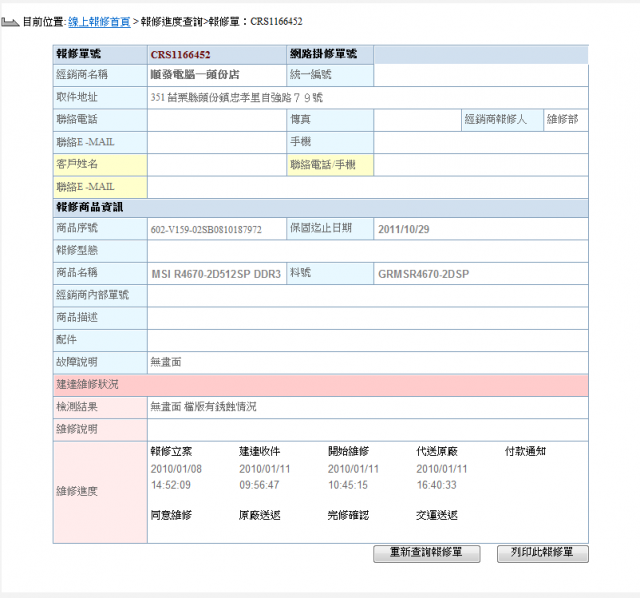Click the 客戶姓名 label cell
The height and width of the screenshot is (598, 640).
click(x=100, y=165)
